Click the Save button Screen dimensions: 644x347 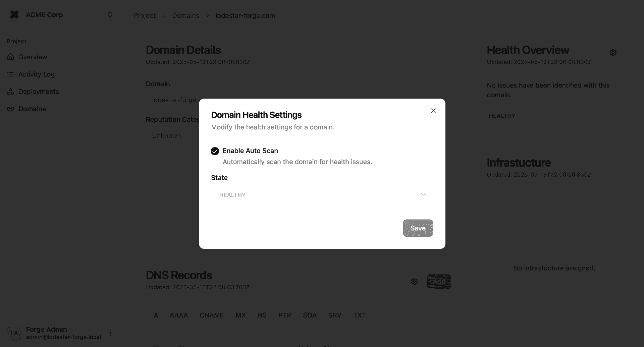(418, 228)
